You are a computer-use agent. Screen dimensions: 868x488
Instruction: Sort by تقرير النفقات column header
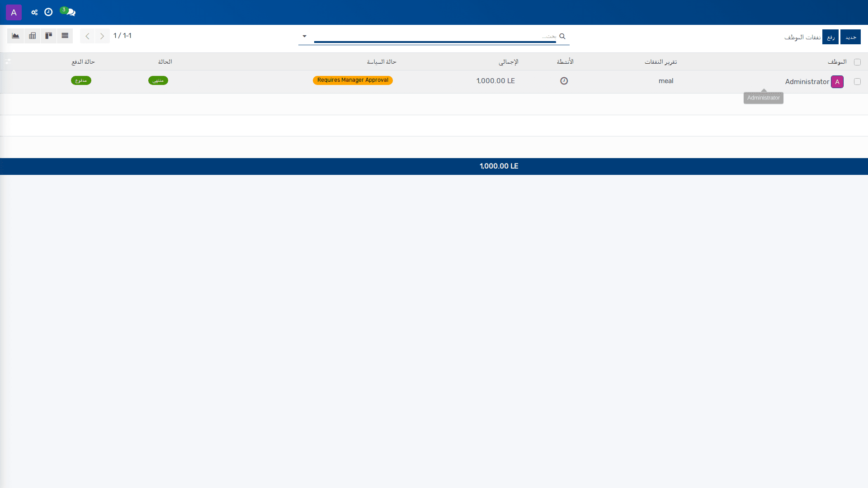click(x=660, y=62)
